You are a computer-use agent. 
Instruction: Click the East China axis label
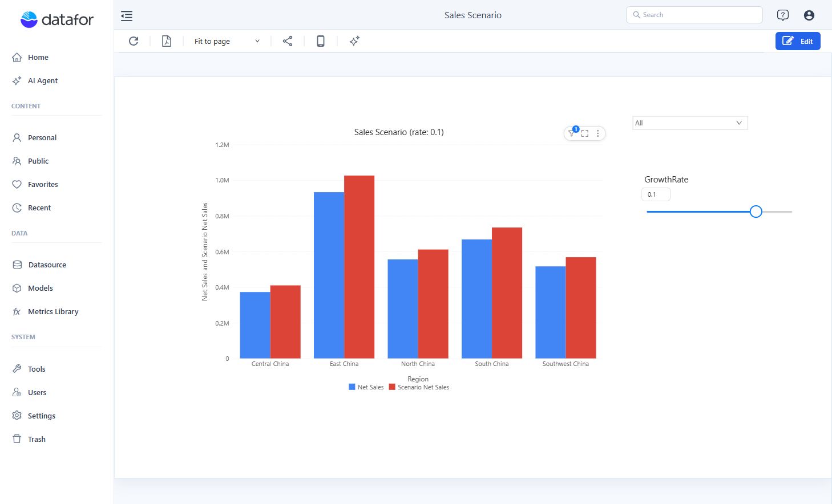344,364
